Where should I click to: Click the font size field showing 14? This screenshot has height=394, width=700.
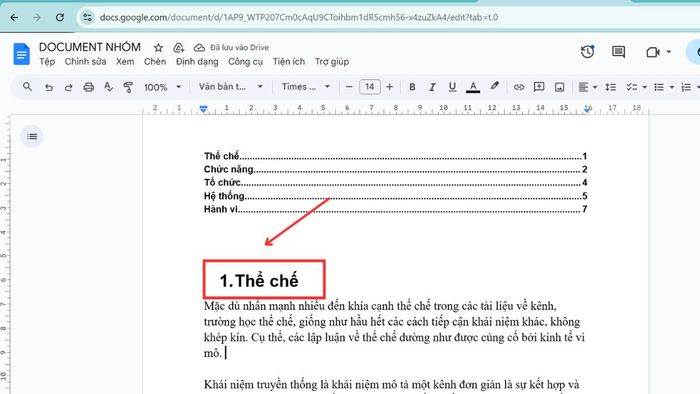pyautogui.click(x=370, y=87)
